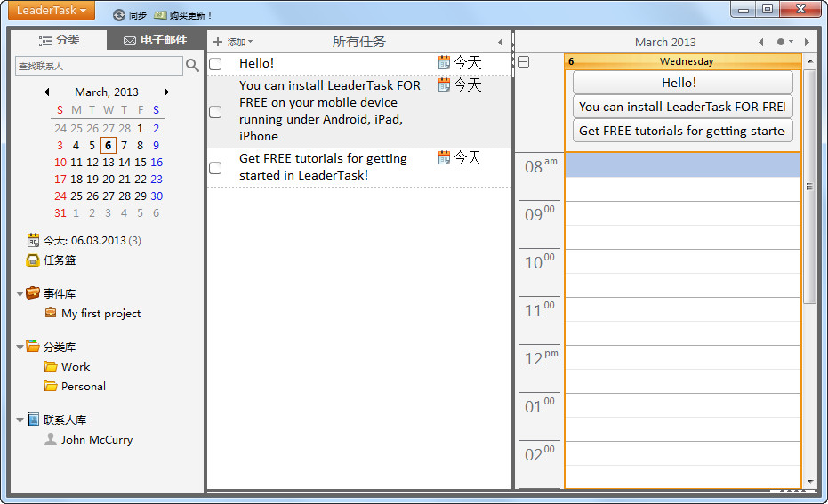Select March 15 in the mini calendar
The width and height of the screenshot is (828, 504).
[x=140, y=162]
